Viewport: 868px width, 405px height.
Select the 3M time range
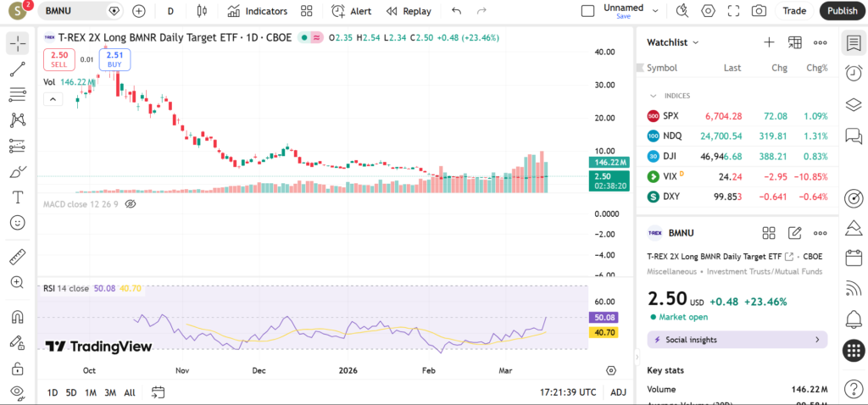click(x=110, y=392)
